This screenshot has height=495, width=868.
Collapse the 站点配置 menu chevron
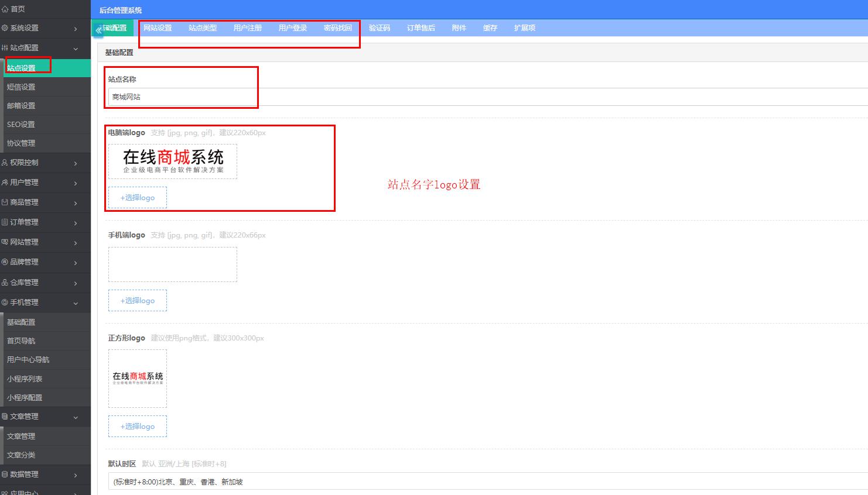(76, 49)
